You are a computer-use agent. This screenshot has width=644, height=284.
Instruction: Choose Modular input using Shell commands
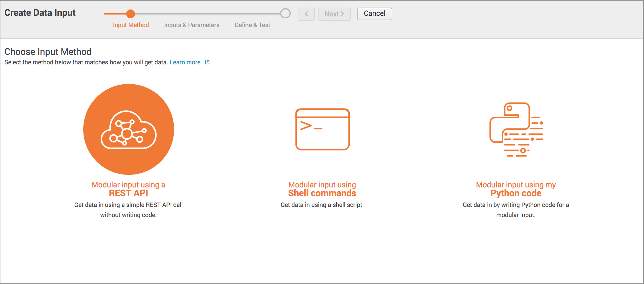322,189
